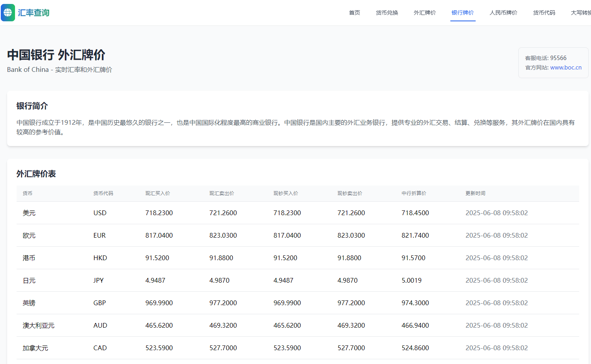Click the 现汇卖出价 column header
This screenshot has width=591, height=364.
tap(222, 193)
